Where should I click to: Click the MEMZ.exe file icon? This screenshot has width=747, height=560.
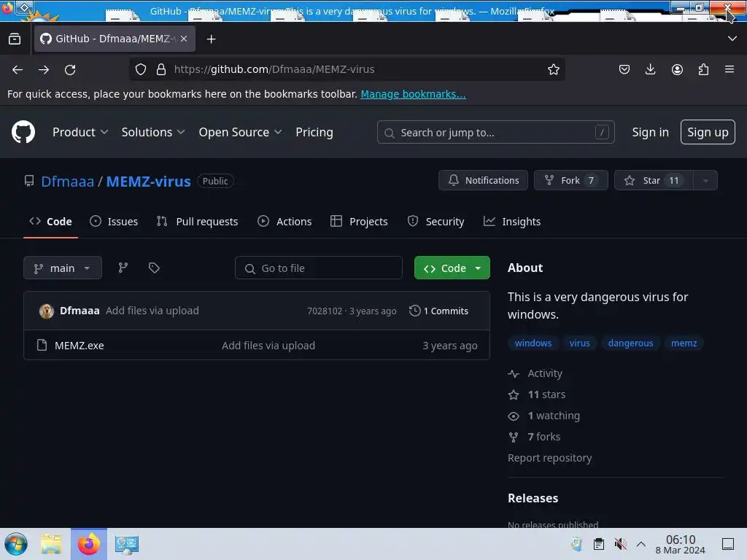(x=42, y=345)
